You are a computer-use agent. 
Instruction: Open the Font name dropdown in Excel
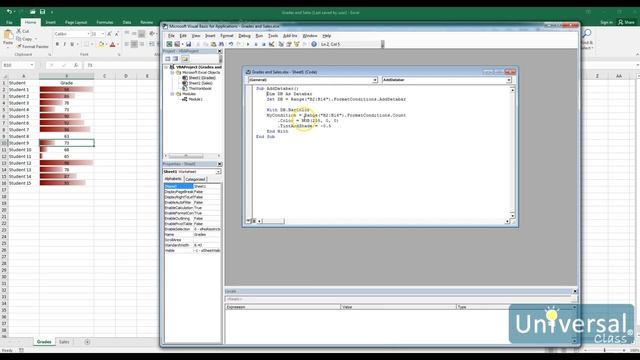coord(89,34)
